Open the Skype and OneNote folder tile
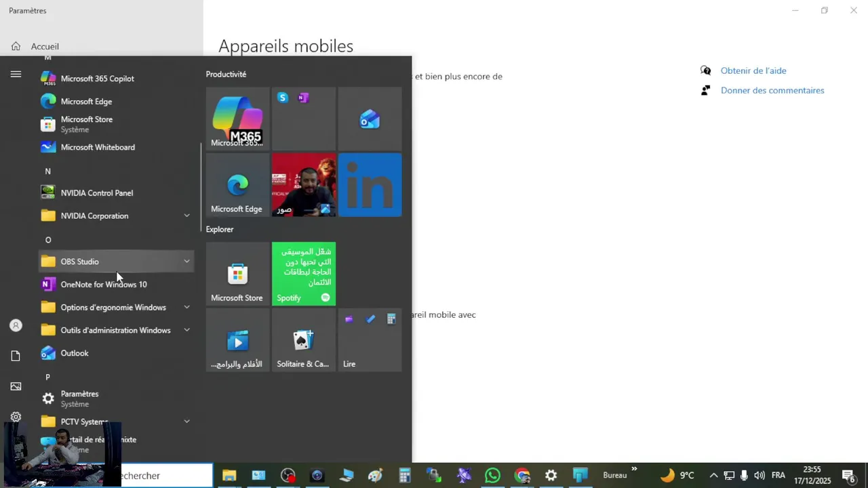The height and width of the screenshot is (488, 868). pyautogui.click(x=304, y=119)
